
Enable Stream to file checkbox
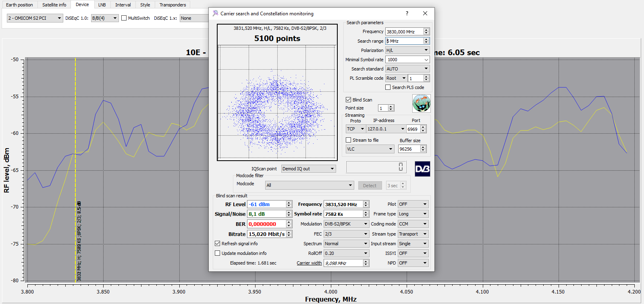(349, 140)
